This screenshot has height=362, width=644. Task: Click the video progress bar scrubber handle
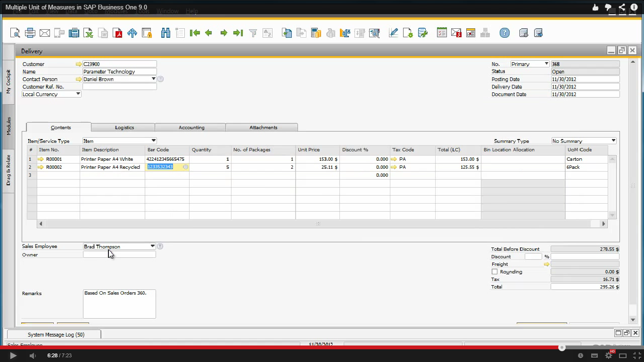click(x=561, y=348)
